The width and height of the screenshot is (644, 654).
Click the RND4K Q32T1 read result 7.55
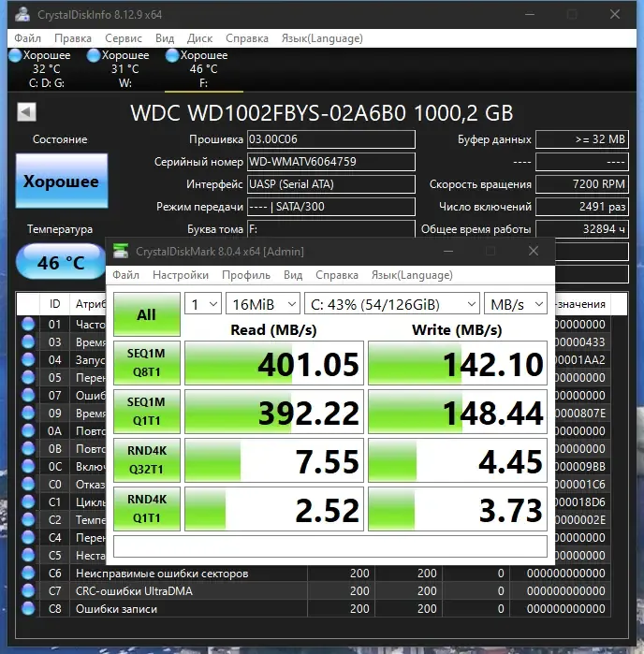click(274, 460)
